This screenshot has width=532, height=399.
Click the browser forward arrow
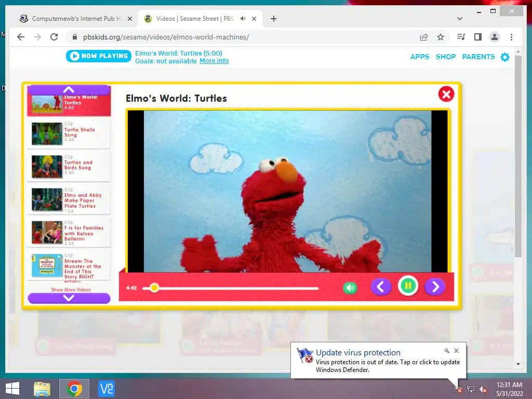(x=37, y=37)
